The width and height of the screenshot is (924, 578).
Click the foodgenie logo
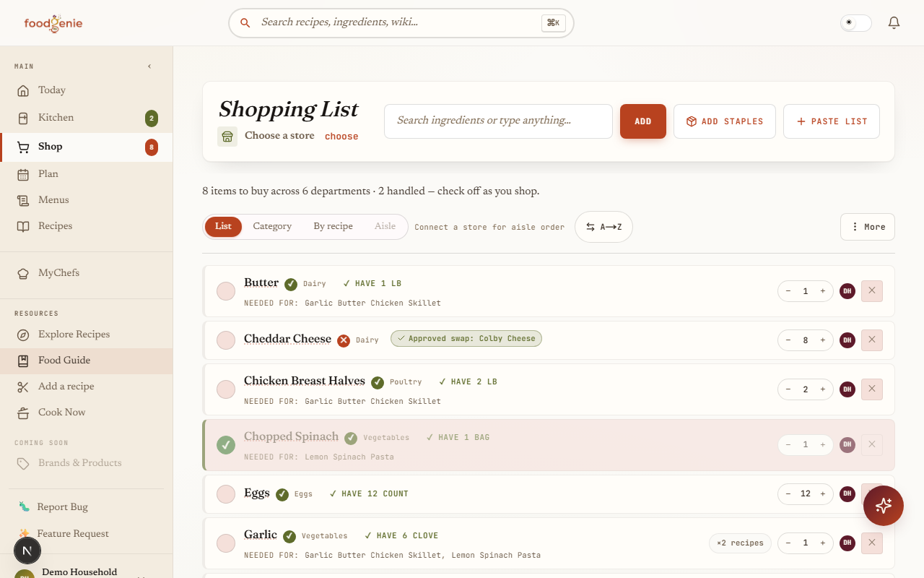point(53,23)
